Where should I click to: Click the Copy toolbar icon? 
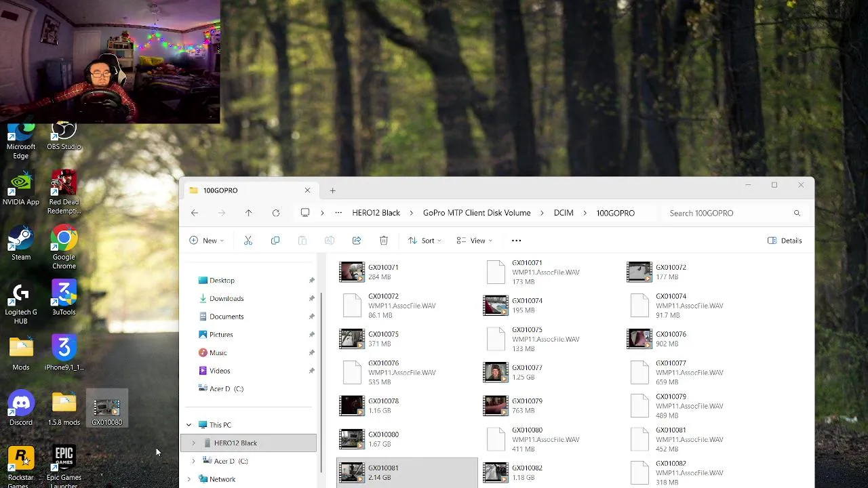pyautogui.click(x=275, y=241)
